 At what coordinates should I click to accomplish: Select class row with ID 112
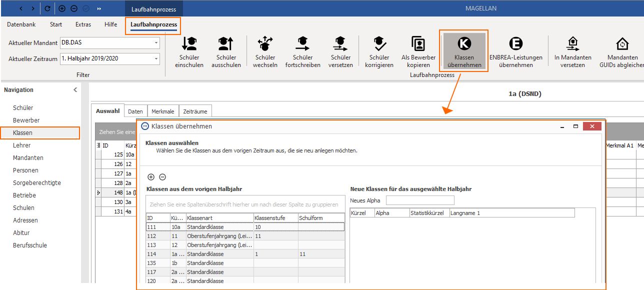click(x=245, y=236)
